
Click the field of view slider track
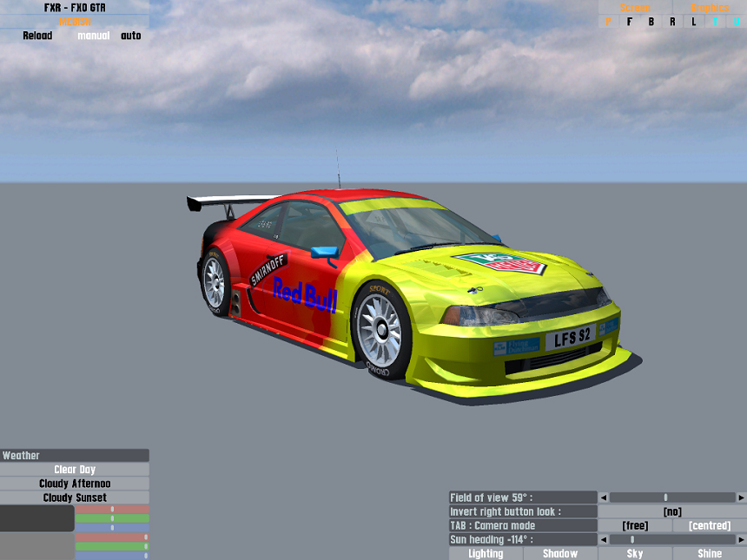(672, 497)
